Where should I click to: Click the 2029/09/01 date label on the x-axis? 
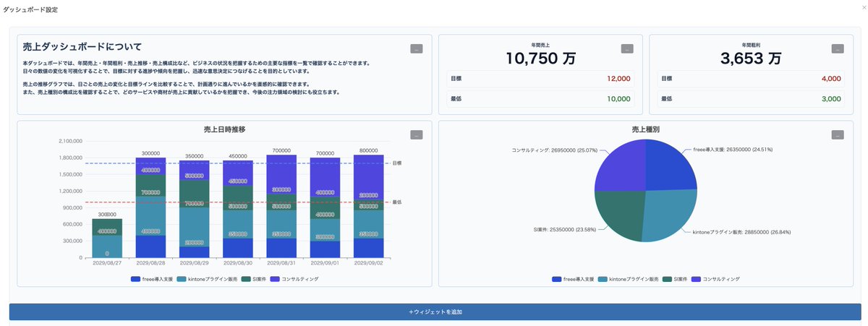click(325, 264)
